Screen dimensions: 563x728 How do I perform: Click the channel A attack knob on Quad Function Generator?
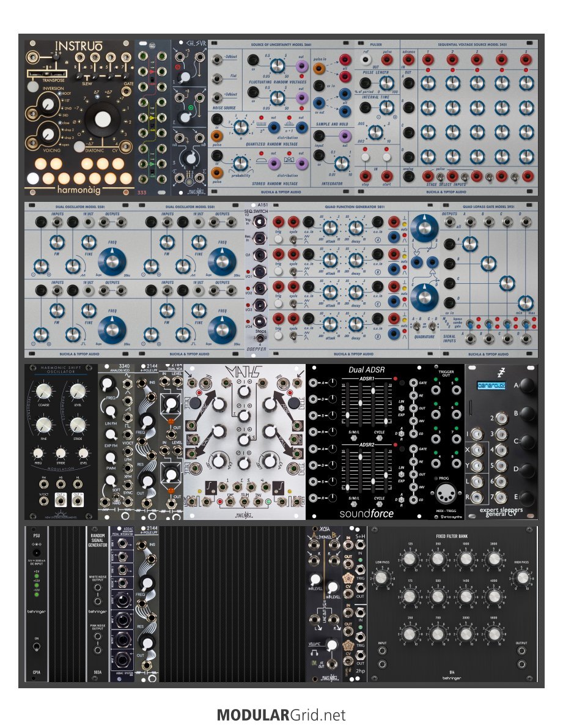point(329,228)
